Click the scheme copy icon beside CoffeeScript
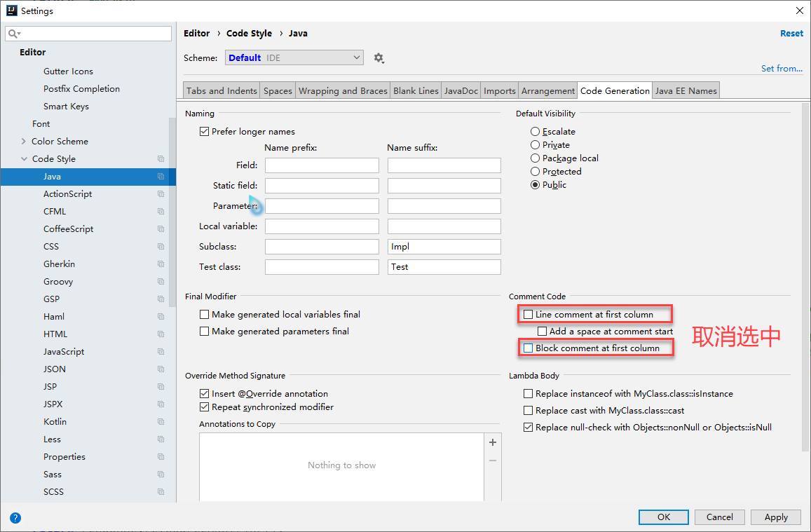The image size is (811, 532). click(161, 229)
